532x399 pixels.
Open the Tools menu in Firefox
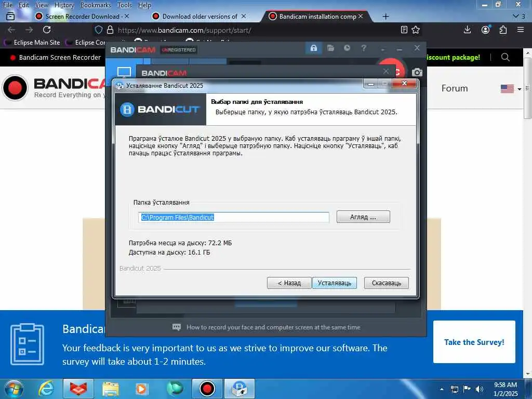pyautogui.click(x=125, y=5)
